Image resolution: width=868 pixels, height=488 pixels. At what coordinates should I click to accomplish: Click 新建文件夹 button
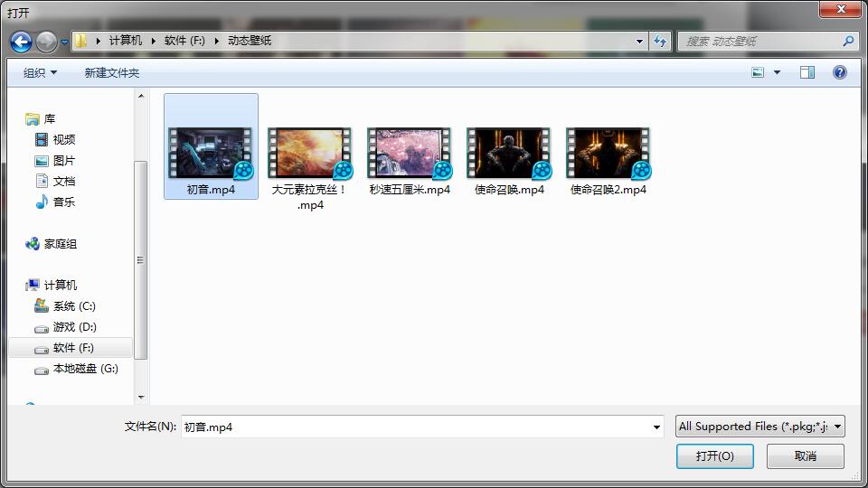pyautogui.click(x=112, y=72)
